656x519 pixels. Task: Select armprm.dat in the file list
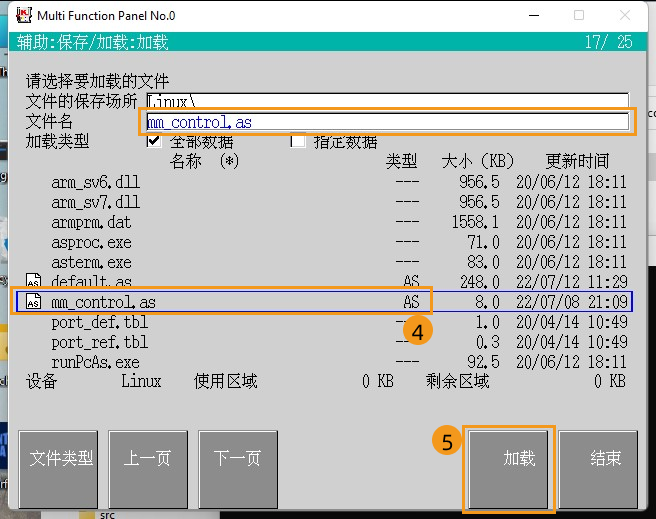point(91,222)
